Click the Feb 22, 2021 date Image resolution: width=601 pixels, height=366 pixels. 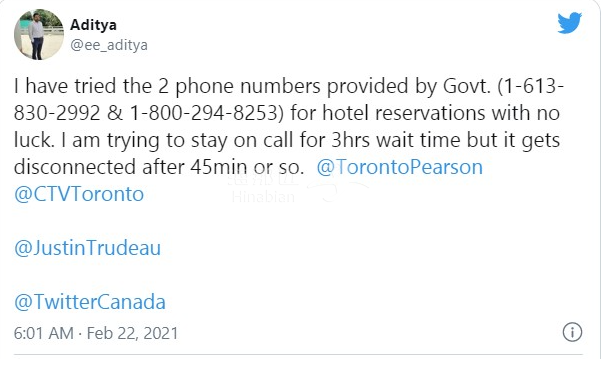pos(132,333)
